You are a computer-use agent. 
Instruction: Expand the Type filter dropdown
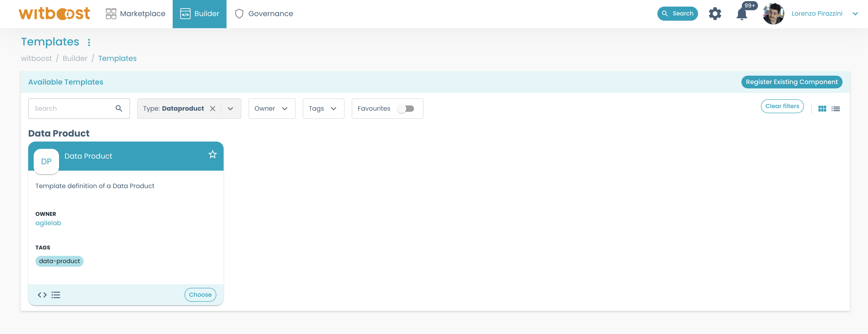[x=231, y=109]
